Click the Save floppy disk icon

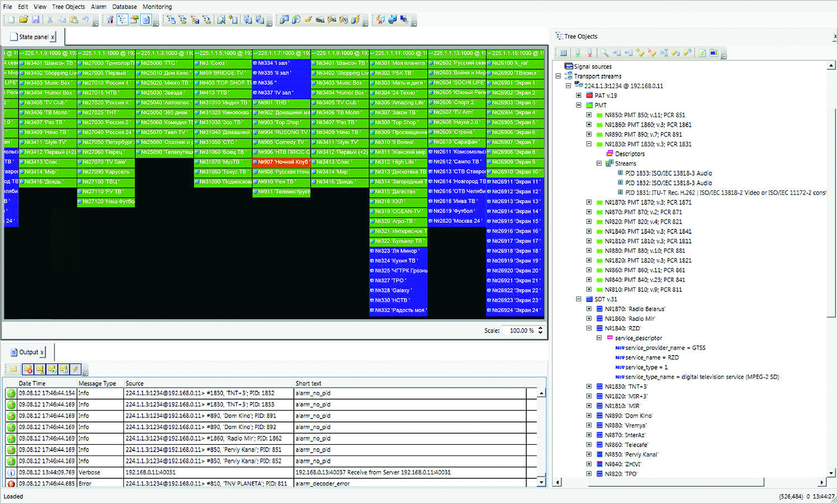point(35,20)
